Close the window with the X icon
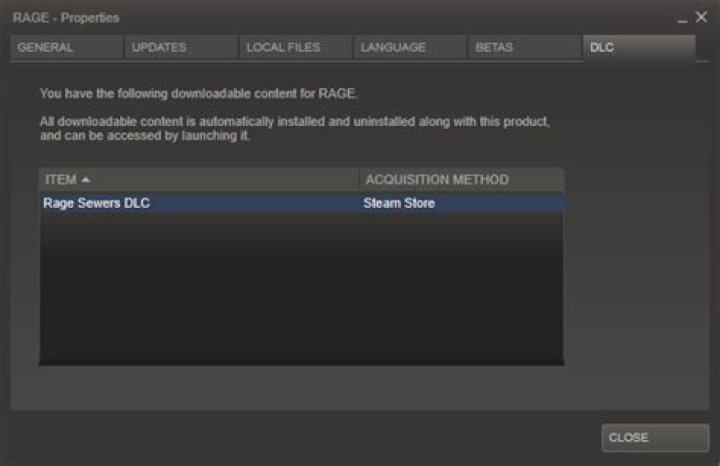720x466 pixels. point(701,17)
